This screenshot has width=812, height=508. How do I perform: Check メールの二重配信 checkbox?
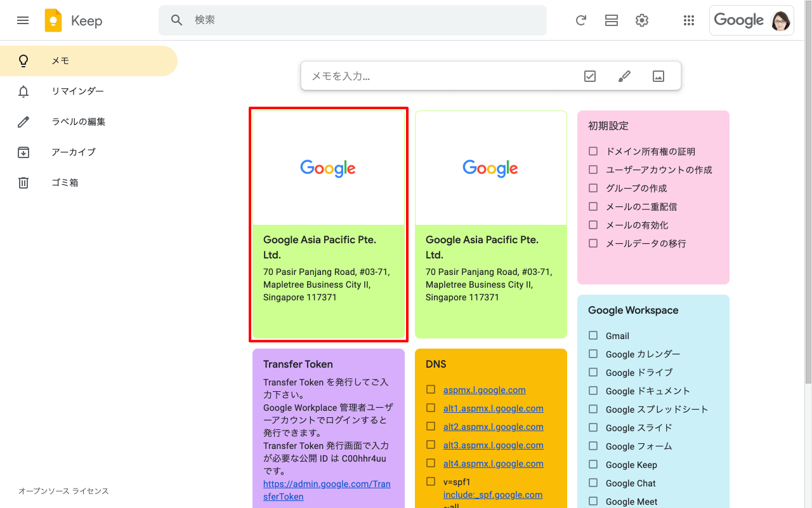tap(593, 206)
